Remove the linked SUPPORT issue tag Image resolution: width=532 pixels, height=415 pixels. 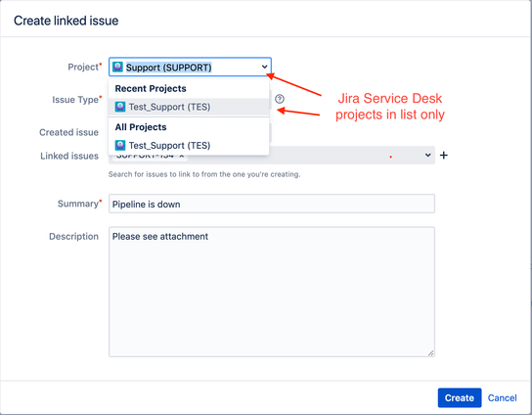(x=182, y=156)
